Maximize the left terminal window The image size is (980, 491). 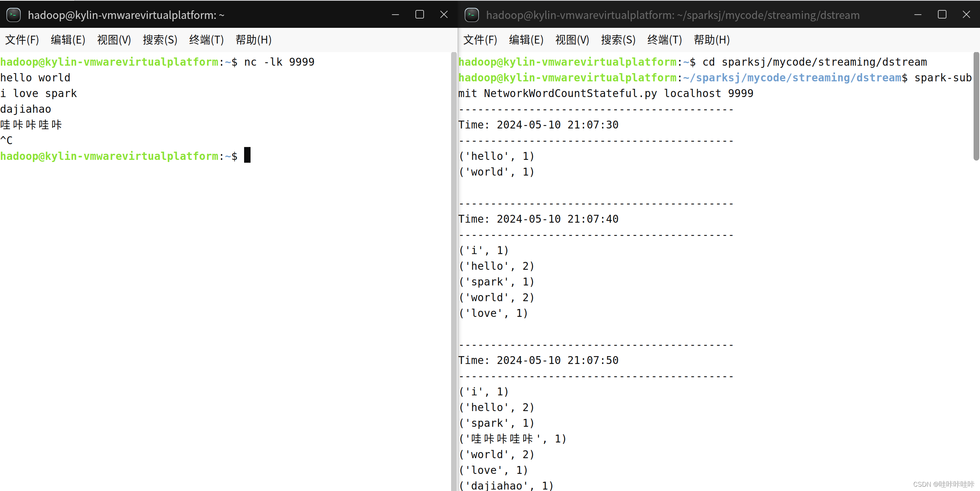(420, 15)
